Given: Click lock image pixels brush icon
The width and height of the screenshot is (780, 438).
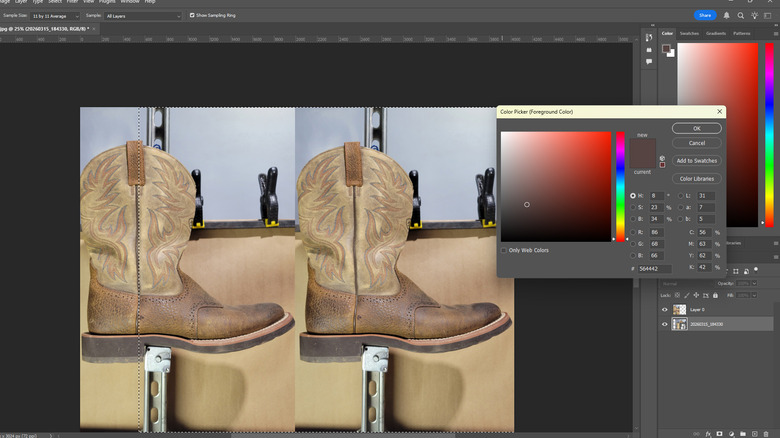Looking at the screenshot, I should pyautogui.click(x=687, y=295).
